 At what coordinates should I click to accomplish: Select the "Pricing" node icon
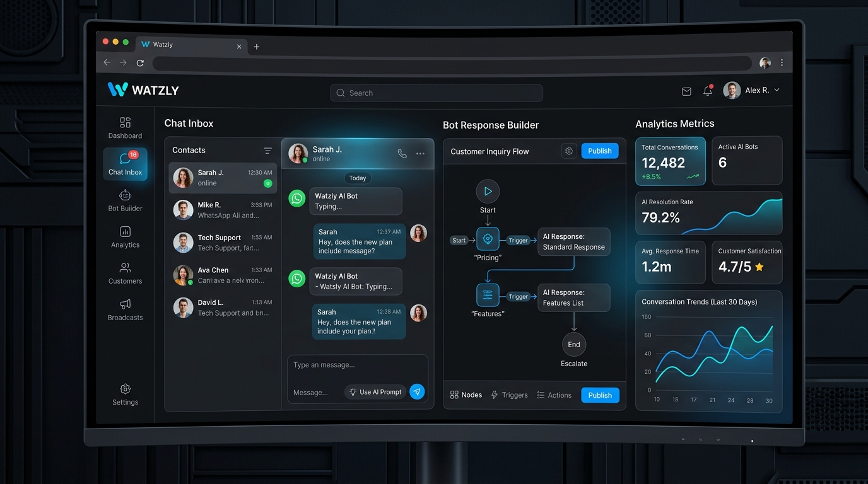[x=488, y=239]
